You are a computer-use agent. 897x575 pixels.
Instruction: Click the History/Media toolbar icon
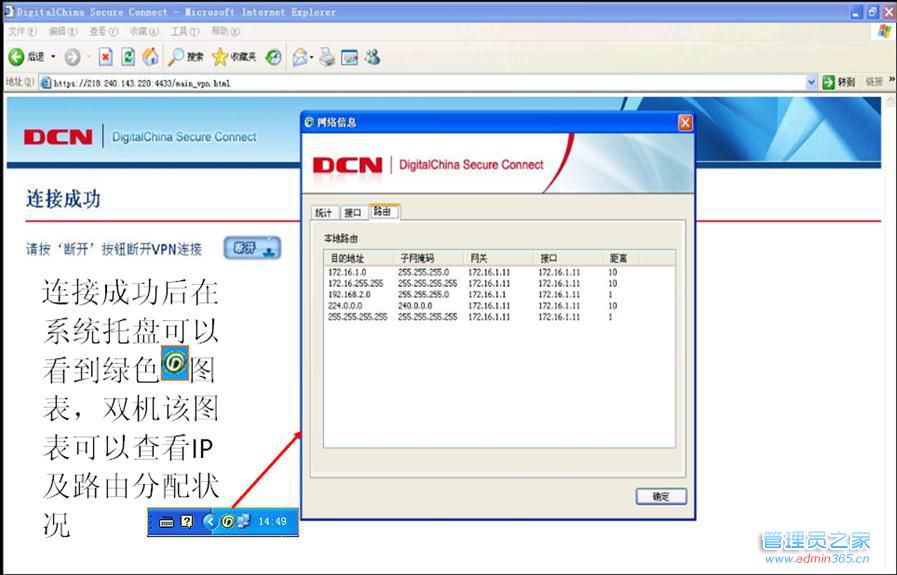click(x=273, y=57)
